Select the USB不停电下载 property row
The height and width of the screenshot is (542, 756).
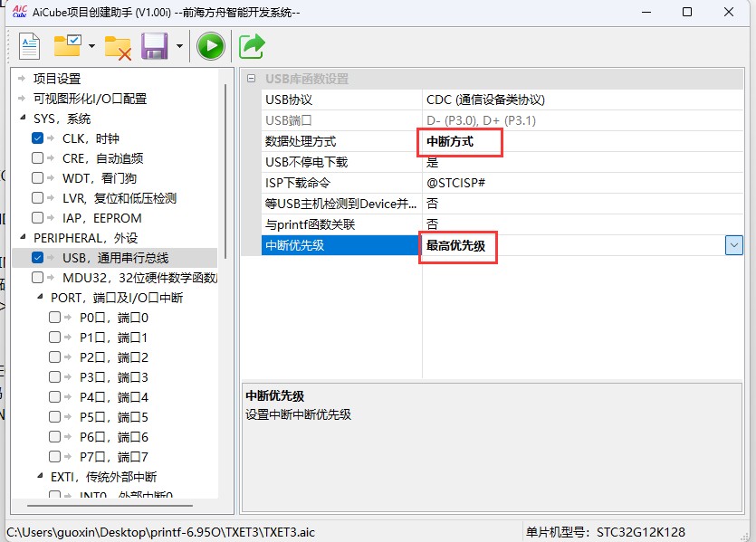(502, 162)
